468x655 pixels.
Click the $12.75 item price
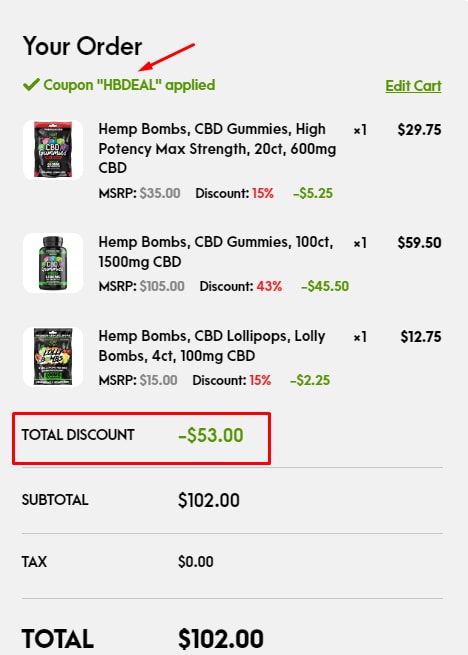coord(421,337)
